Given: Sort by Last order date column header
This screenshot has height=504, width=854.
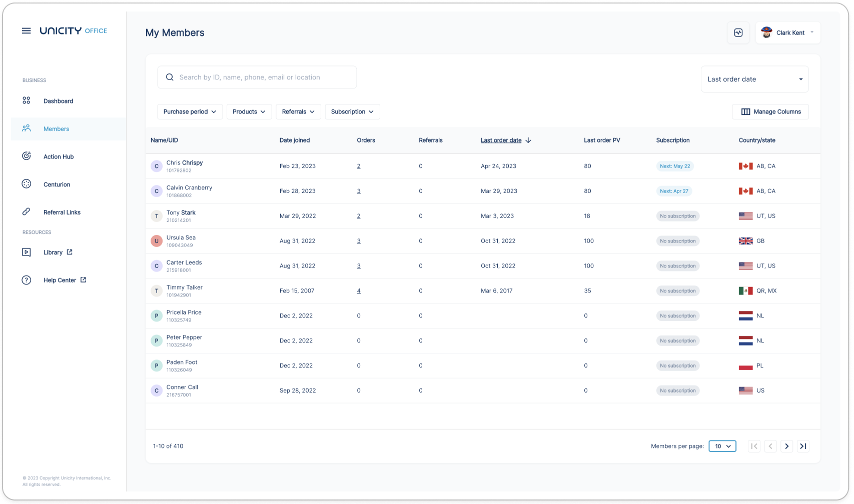Looking at the screenshot, I should coord(501,140).
